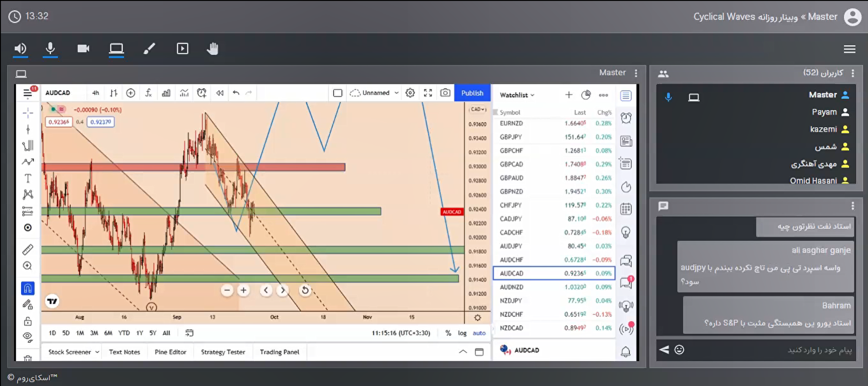Image resolution: width=868 pixels, height=386 pixels.
Task: Select the Text drawing tool
Action: [x=28, y=178]
